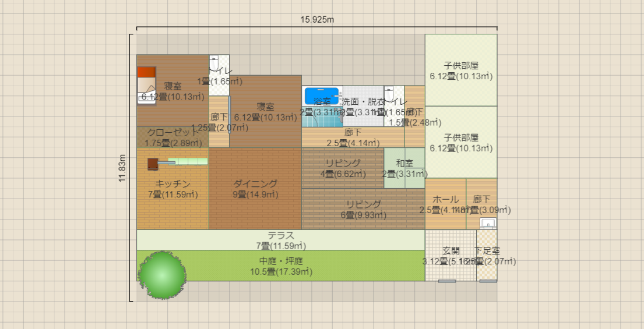Select the 玄関 entrance door marker

447,281
